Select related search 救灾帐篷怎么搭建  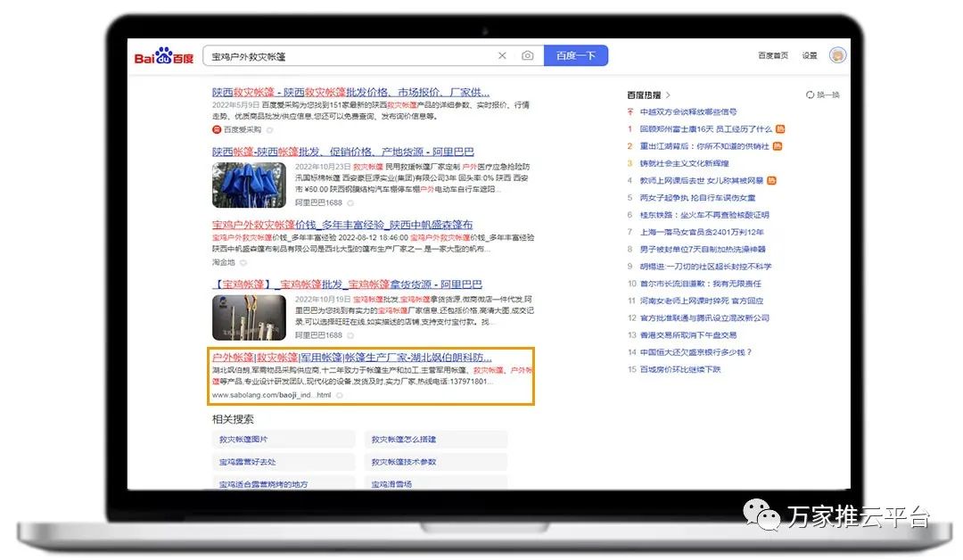[404, 440]
